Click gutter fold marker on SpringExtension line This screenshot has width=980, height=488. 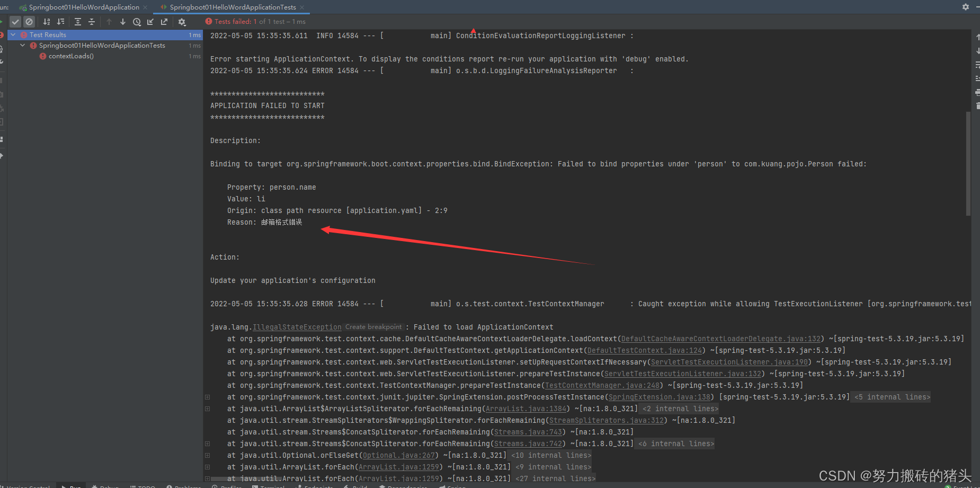[207, 397]
